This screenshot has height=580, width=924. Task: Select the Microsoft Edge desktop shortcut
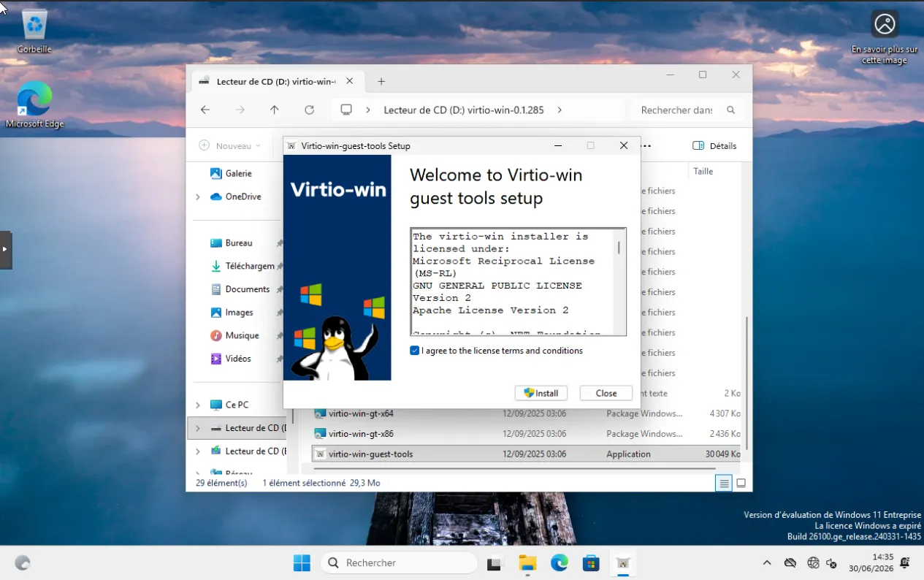point(34,104)
